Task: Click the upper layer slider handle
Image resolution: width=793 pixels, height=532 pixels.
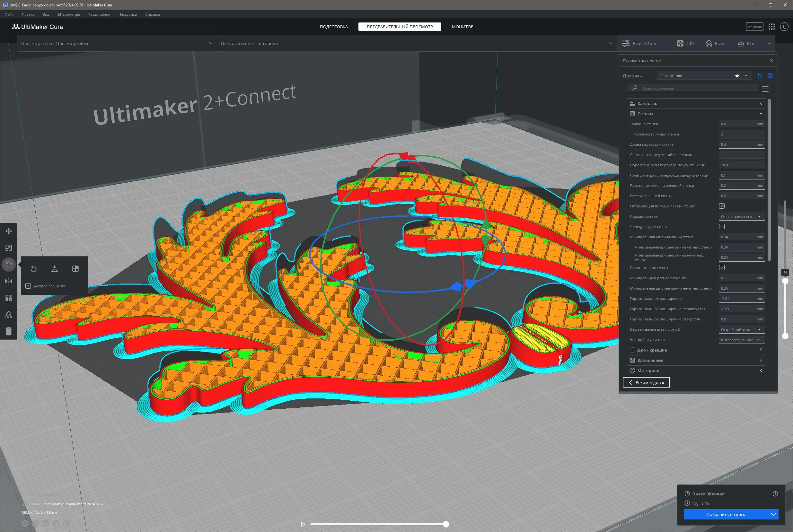Action: (785, 281)
